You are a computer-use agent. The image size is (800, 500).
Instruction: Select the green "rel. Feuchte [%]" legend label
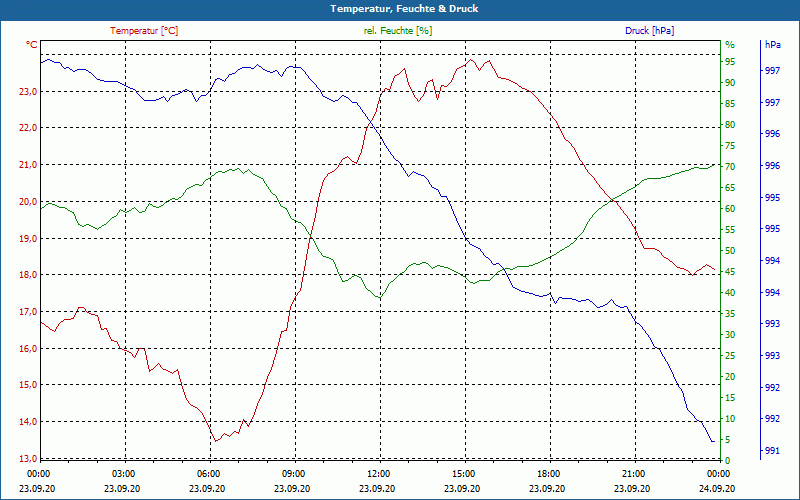click(x=397, y=31)
